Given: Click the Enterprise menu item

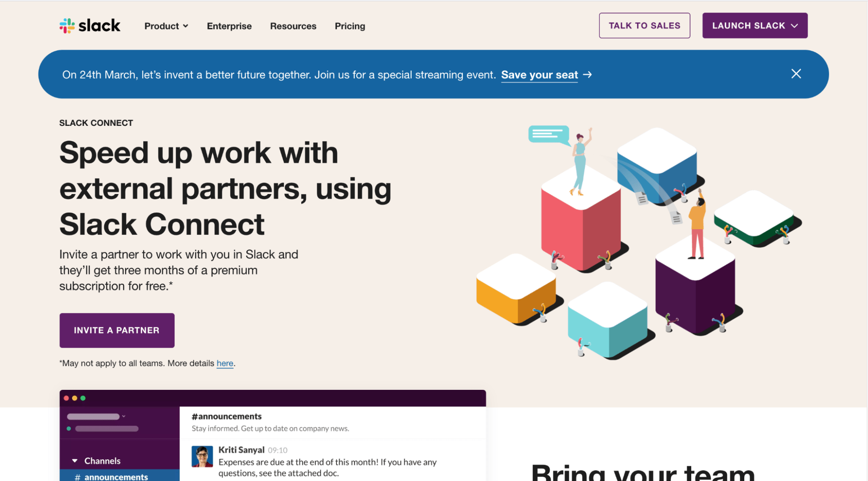Looking at the screenshot, I should pos(229,26).
